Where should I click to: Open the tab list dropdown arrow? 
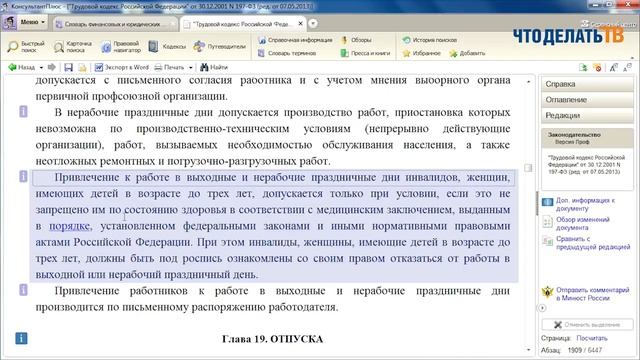click(x=313, y=24)
